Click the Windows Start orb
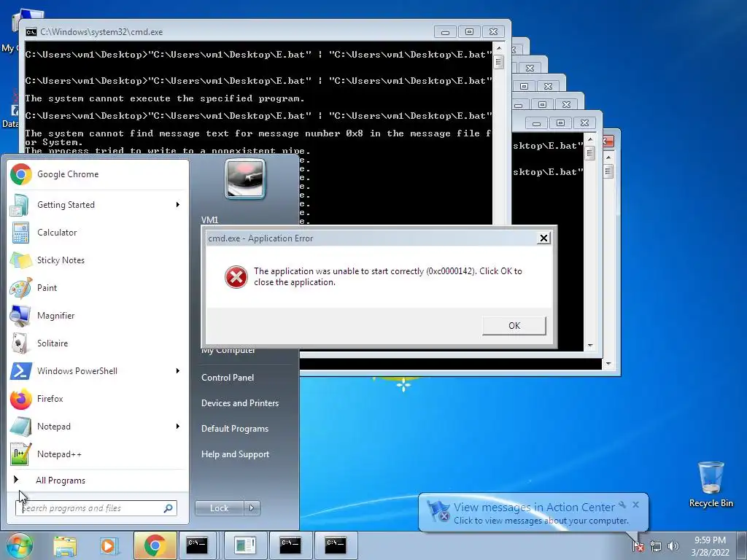 pos(19,545)
